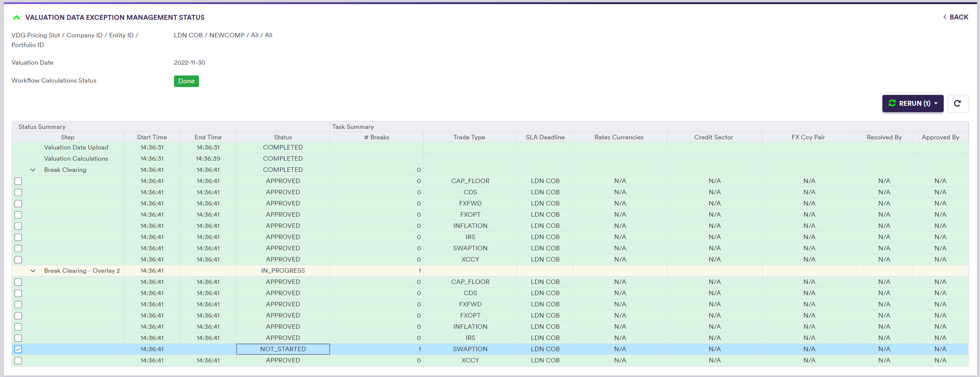Image resolution: width=980 pixels, height=377 pixels.
Task: Sort by Trade Type column header
Action: pyautogui.click(x=469, y=137)
